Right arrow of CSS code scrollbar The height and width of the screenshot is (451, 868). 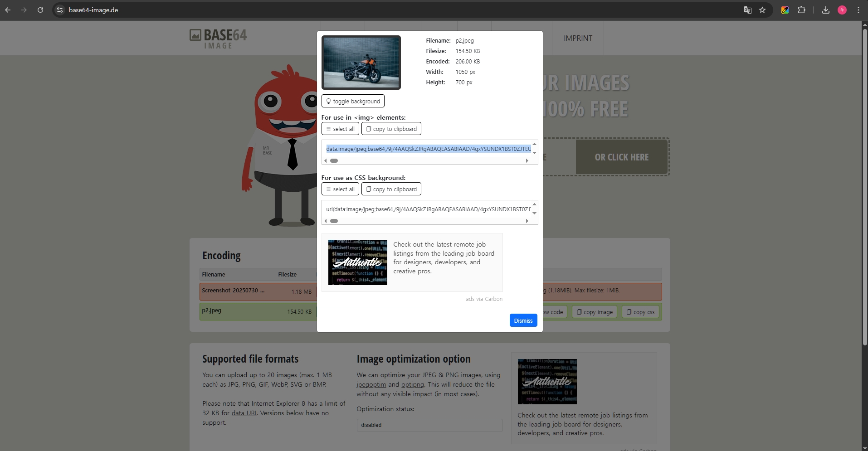[x=527, y=221]
